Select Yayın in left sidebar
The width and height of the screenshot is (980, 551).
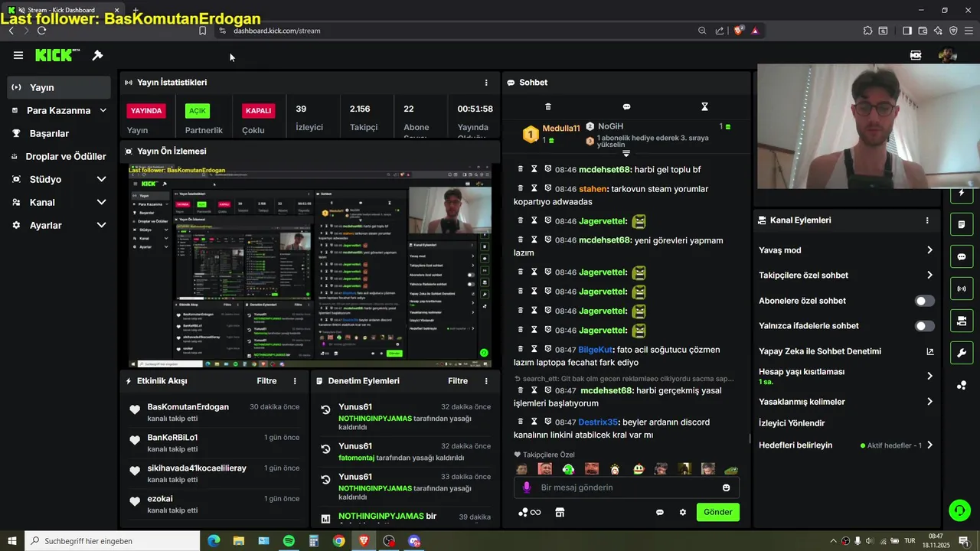(x=59, y=87)
